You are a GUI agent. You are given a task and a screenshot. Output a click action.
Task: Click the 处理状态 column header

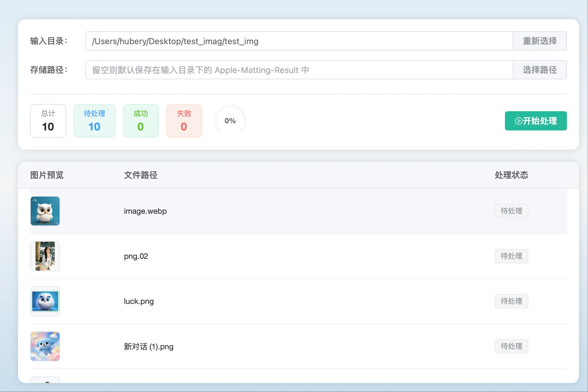click(x=512, y=175)
